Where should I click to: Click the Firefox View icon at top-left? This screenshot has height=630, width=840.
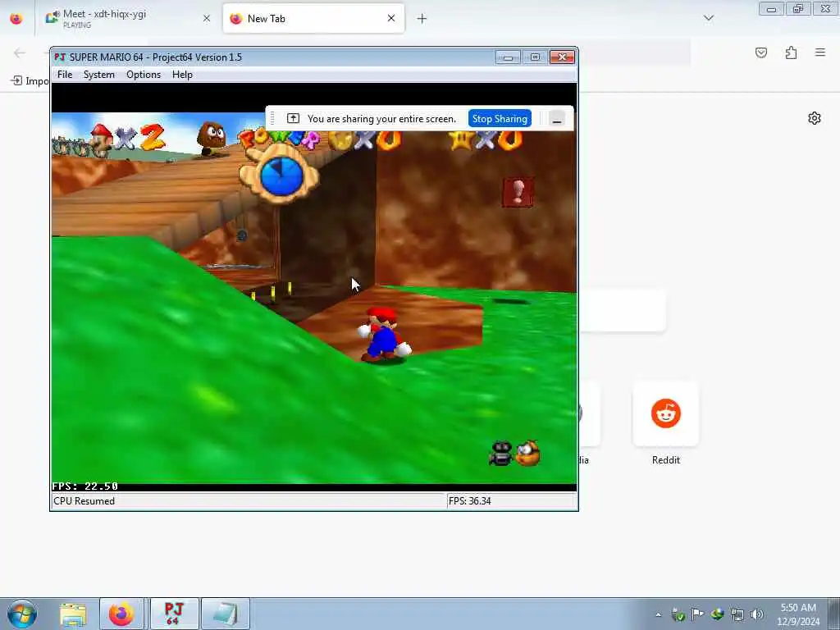(x=16, y=18)
